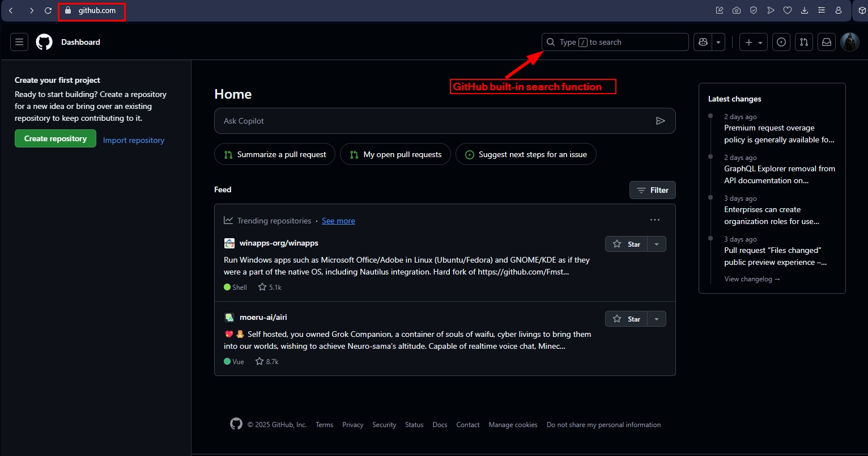The height and width of the screenshot is (456, 868).
Task: Star the winapps-org/winapps repository
Action: click(x=626, y=244)
